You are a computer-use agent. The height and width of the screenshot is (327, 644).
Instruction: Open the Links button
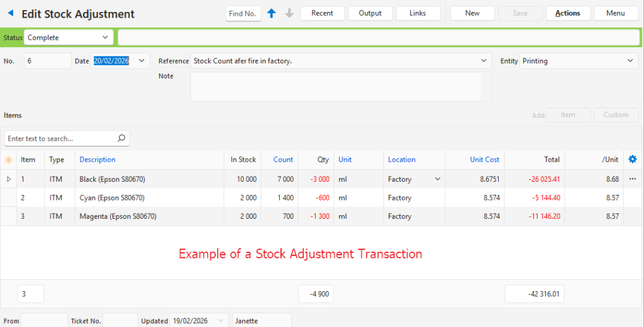(418, 13)
